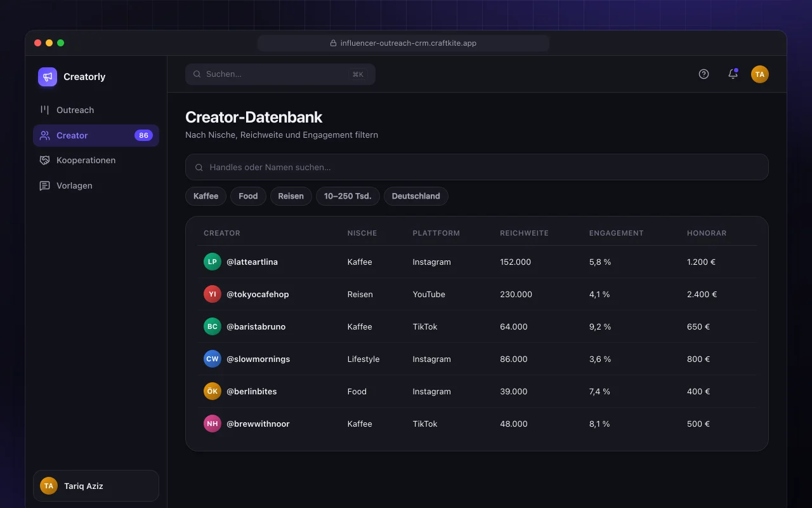
Task: Click the CW avatar for @slowmornings
Action: [x=213, y=359]
